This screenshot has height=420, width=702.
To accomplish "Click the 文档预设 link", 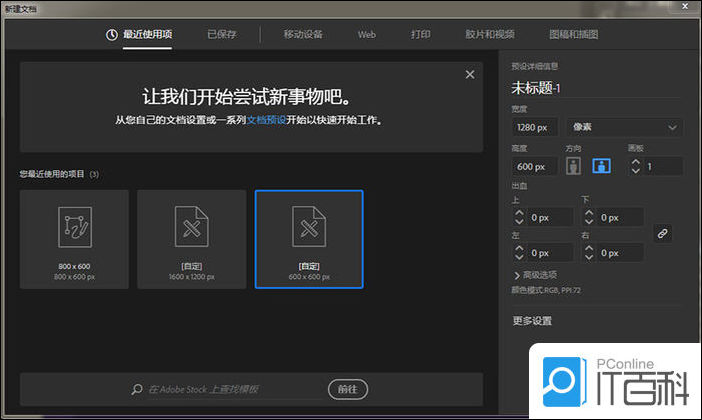I will point(265,119).
